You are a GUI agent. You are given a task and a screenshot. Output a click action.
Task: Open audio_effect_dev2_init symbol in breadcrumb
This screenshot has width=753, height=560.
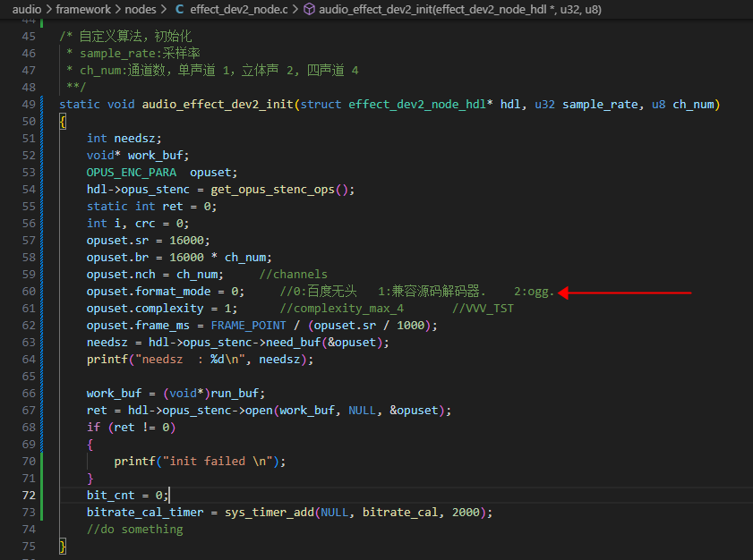(x=460, y=9)
